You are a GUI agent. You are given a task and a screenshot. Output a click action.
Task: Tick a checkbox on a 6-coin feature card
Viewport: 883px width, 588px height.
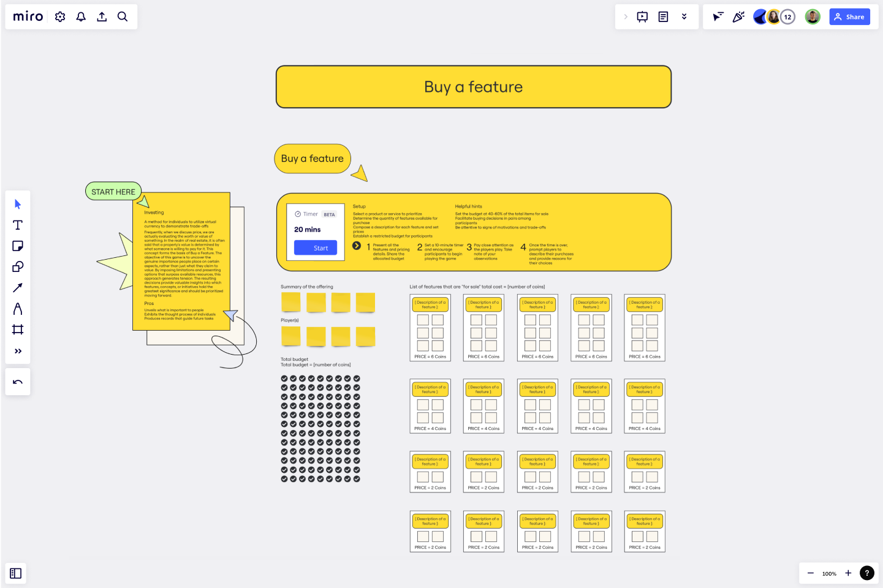point(422,318)
